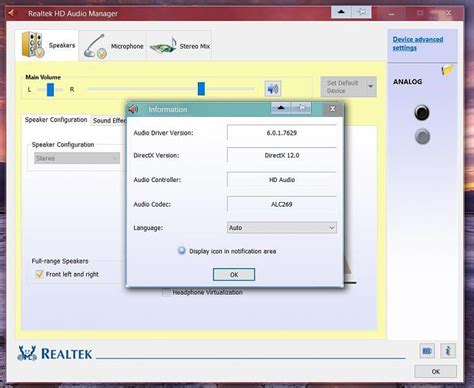Screen dimensions: 474x388
Task: Uncheck Front left and right checkbox
Action: click(x=39, y=274)
